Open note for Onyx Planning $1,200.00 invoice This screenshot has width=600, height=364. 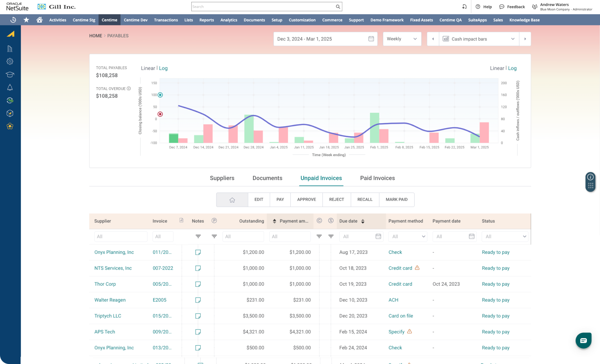(x=198, y=252)
